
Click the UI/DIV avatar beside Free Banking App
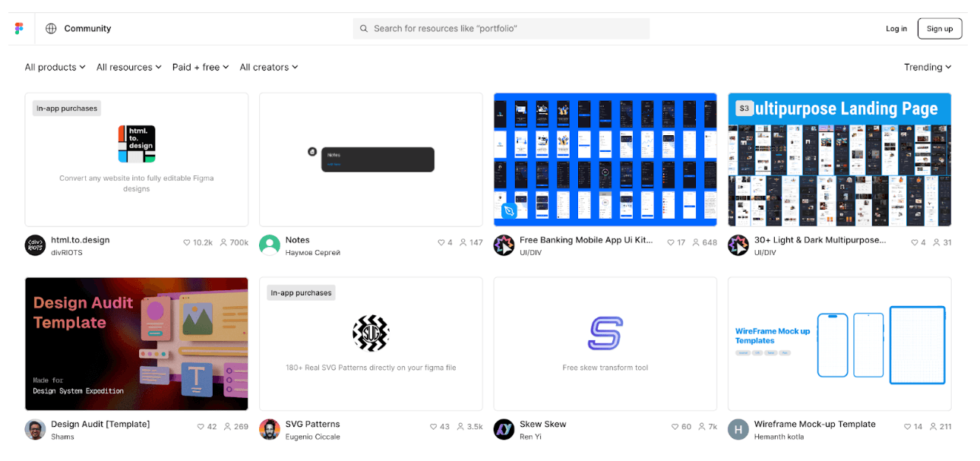click(x=504, y=245)
